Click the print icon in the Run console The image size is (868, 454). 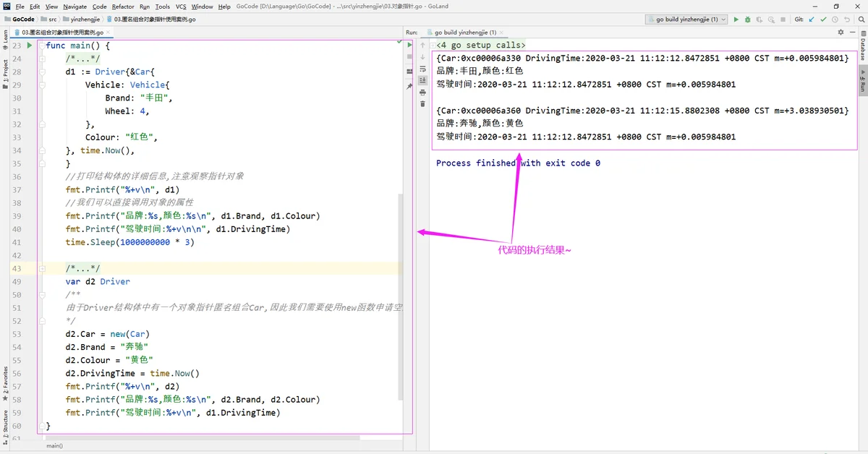click(422, 92)
